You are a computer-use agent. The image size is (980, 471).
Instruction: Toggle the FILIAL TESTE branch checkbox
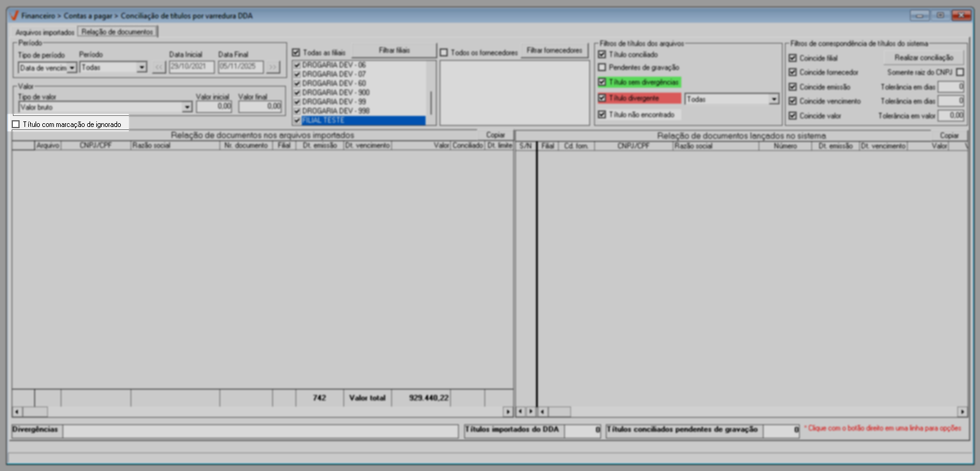tap(297, 121)
